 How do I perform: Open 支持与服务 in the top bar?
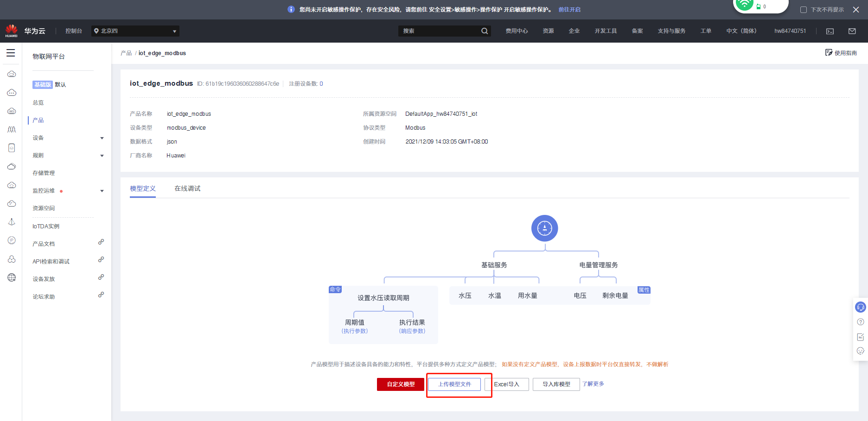(671, 31)
